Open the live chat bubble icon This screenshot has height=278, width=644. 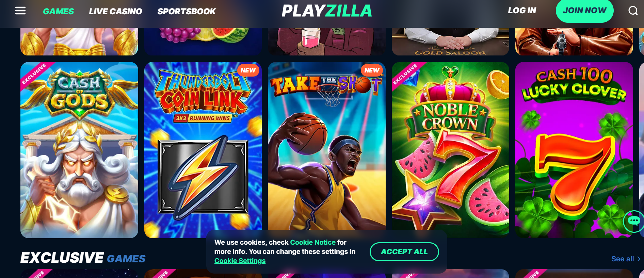[634, 221]
